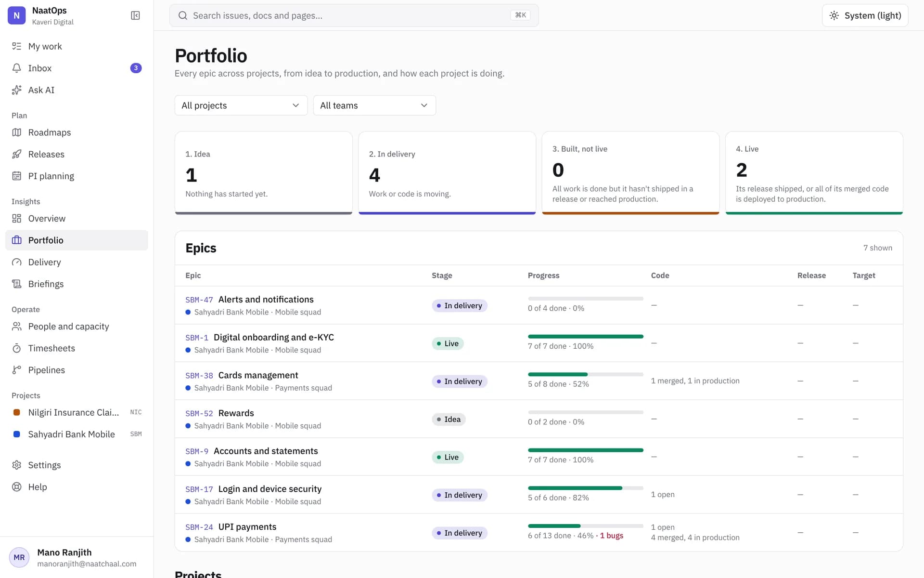The image size is (924, 578).
Task: Click the Briefings icon
Action: coord(17,284)
